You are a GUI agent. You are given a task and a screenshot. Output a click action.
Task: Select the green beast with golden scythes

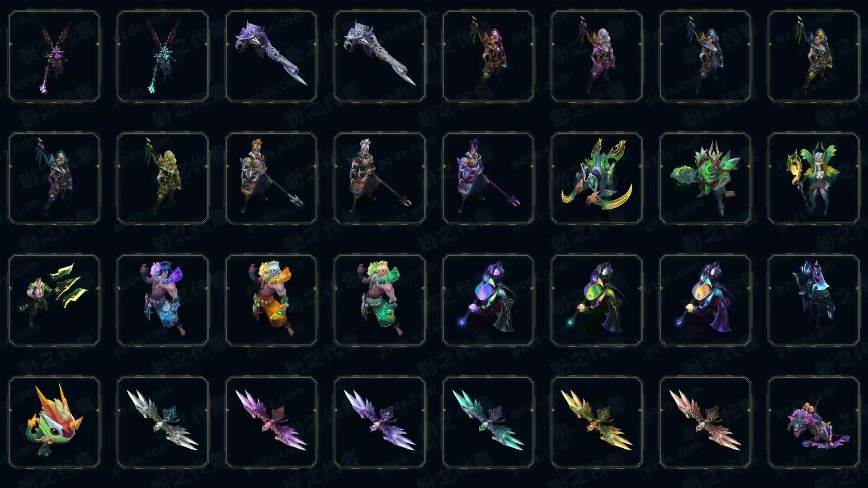tap(597, 178)
